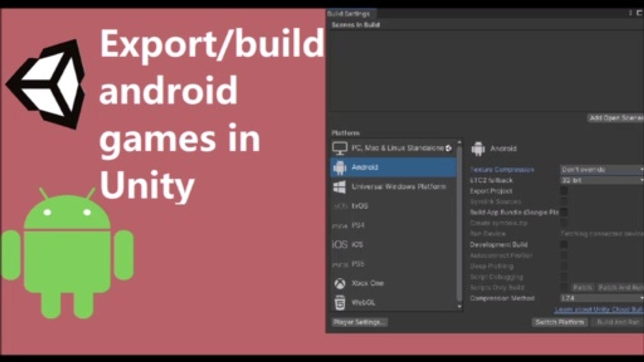This screenshot has width=644, height=362.
Task: Toggle the Script Debugging checkbox
Action: click(x=564, y=277)
